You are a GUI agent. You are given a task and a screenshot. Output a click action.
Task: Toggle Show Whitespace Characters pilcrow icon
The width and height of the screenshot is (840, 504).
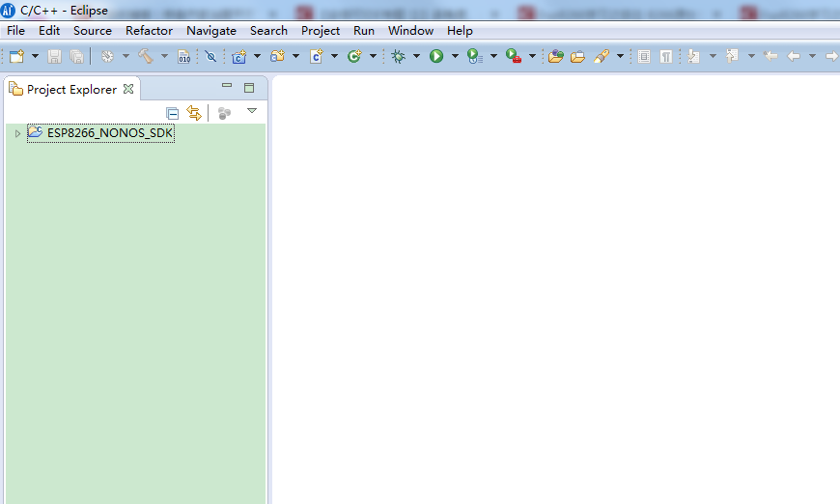click(666, 56)
